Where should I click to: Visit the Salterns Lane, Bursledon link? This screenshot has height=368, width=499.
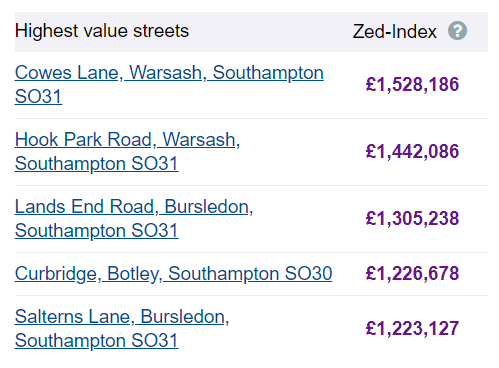pyautogui.click(x=122, y=328)
